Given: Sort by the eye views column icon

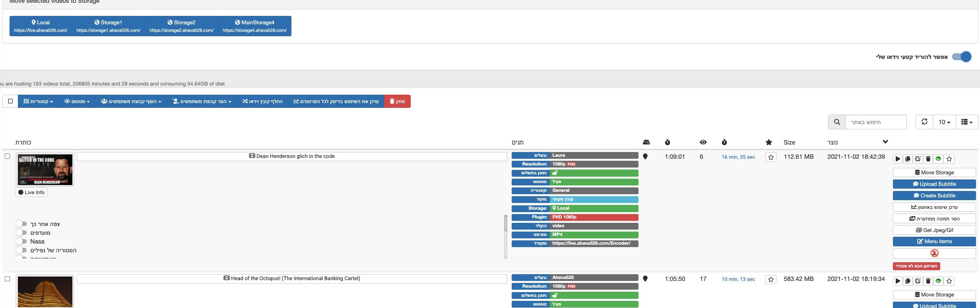Looking at the screenshot, I should [703, 142].
